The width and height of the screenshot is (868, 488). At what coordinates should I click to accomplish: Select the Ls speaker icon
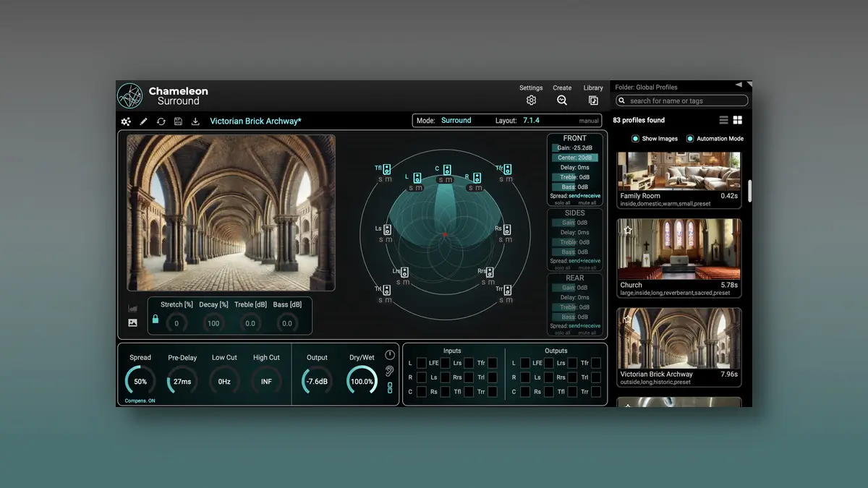387,229
